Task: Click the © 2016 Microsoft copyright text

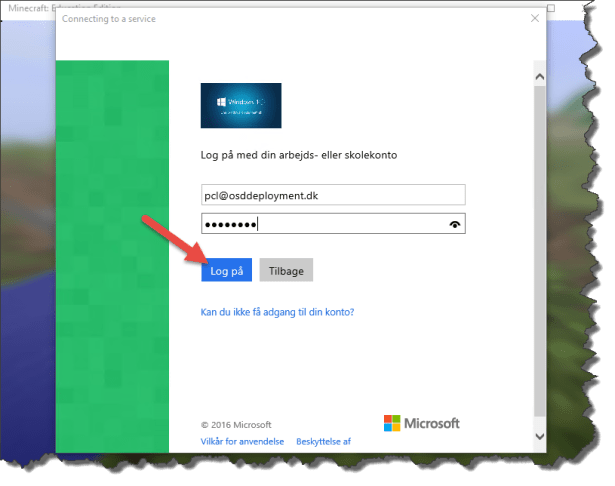Action: pos(236,424)
